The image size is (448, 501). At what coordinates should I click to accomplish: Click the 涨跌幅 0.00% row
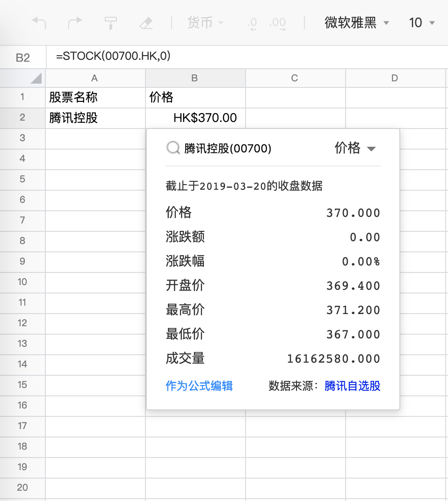[273, 261]
